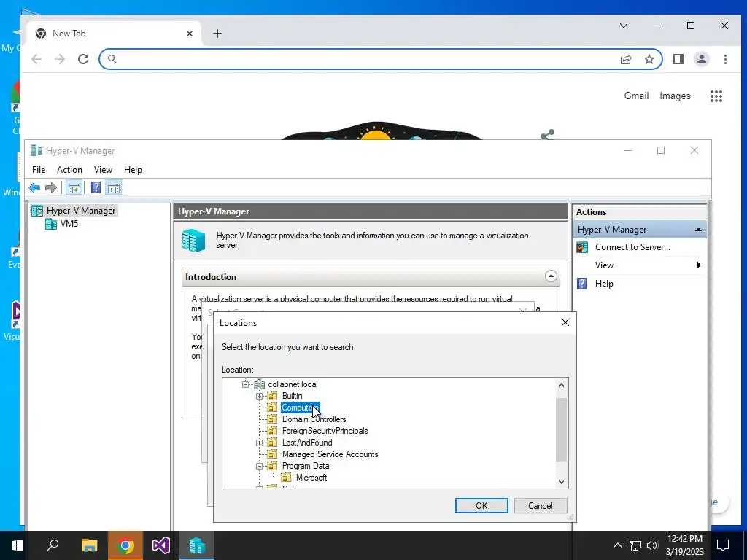Click Help in the Actions pane
The image size is (747, 560).
pos(604,284)
